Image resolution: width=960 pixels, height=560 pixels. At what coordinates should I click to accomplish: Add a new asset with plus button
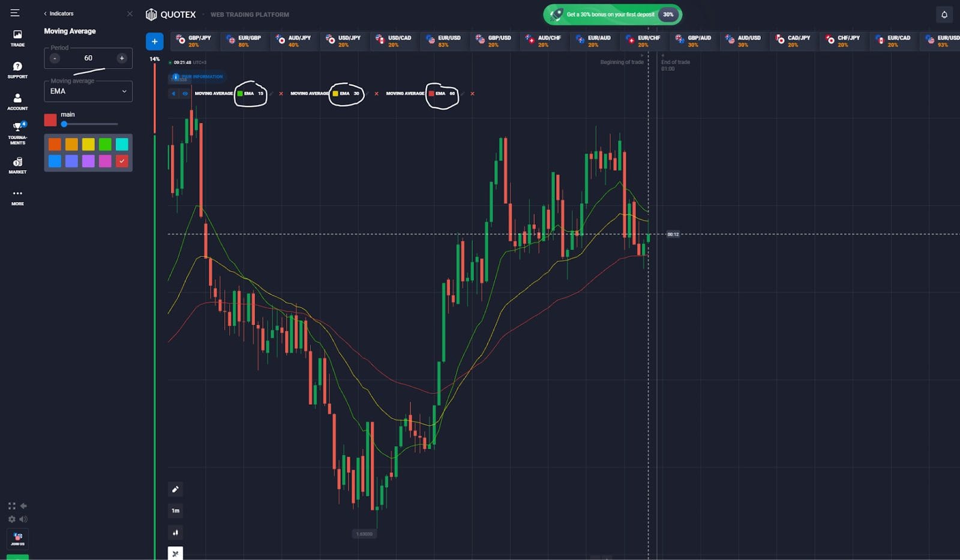point(154,41)
